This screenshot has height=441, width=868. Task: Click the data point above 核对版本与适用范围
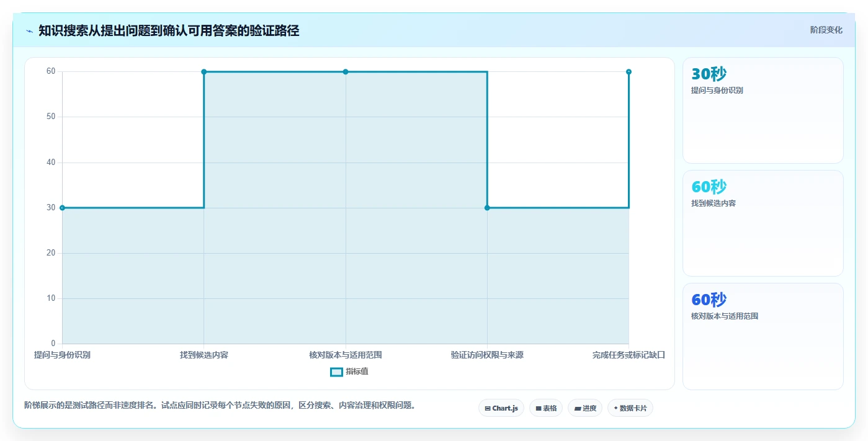pos(346,72)
